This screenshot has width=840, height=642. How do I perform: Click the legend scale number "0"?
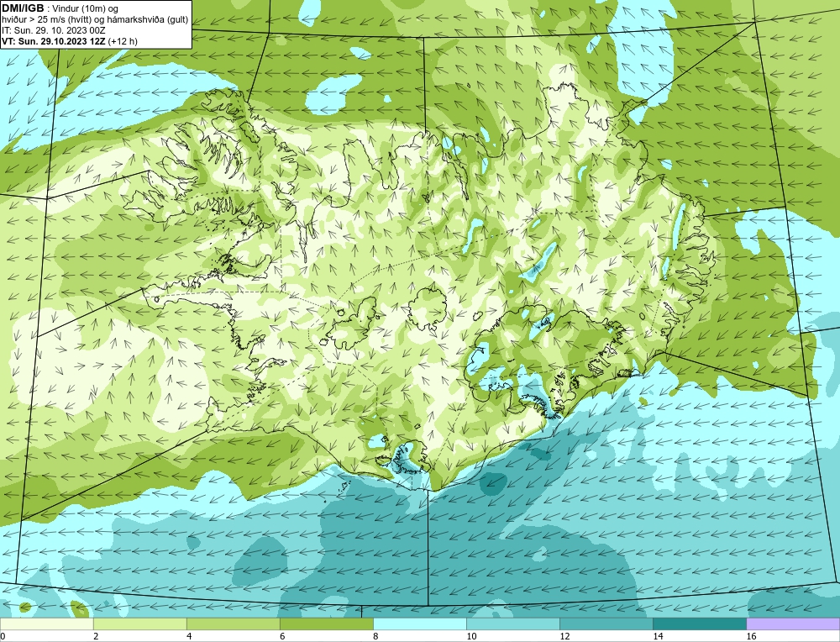click(3, 636)
